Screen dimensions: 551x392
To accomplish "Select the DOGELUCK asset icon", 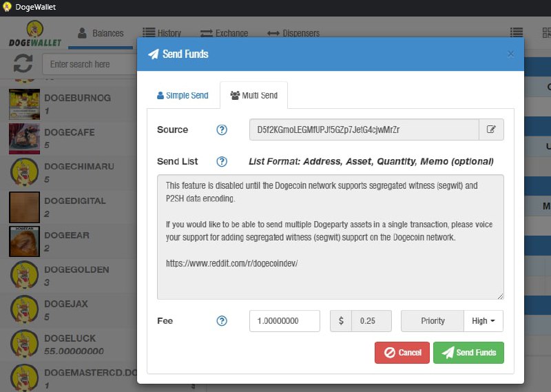I will pyautogui.click(x=24, y=344).
